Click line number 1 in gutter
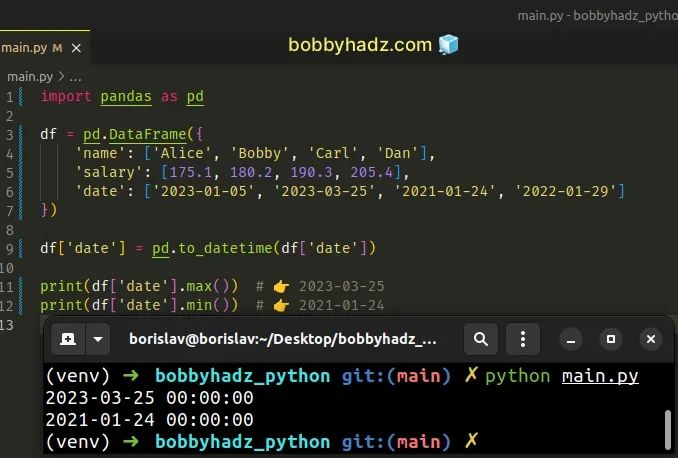Image resolution: width=678 pixels, height=458 pixels. click(x=10, y=97)
